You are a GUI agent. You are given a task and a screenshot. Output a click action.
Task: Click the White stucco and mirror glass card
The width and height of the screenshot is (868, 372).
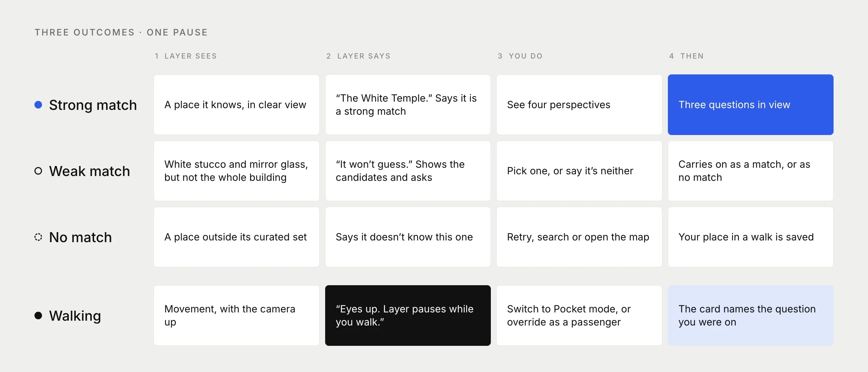pyautogui.click(x=237, y=171)
